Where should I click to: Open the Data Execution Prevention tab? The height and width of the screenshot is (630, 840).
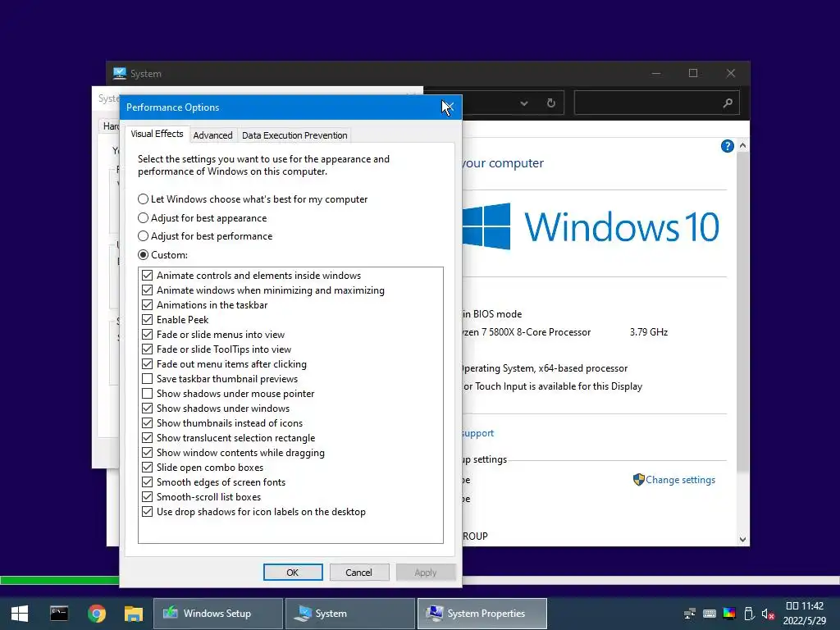tap(294, 135)
